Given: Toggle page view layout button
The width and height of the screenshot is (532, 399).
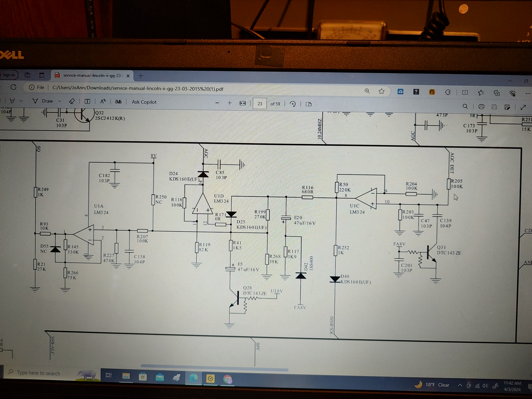Looking at the screenshot, I should (309, 104).
